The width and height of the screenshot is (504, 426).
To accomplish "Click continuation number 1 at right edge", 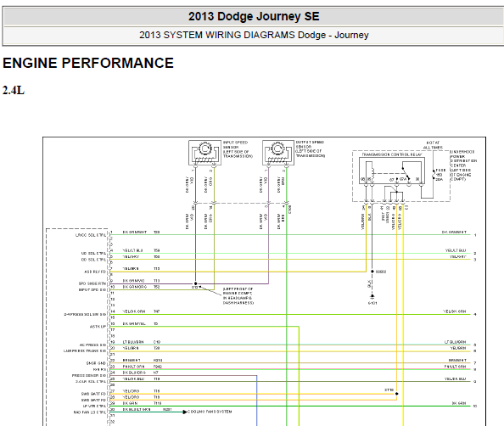I will [475, 235].
